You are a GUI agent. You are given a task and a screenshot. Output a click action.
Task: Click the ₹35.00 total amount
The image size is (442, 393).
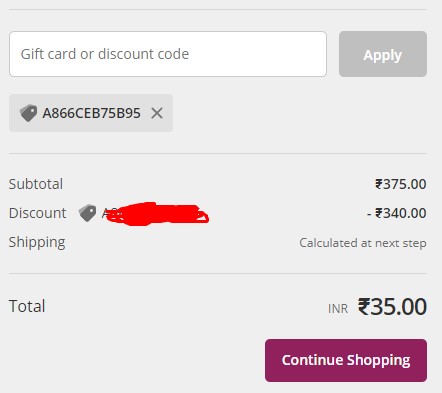tap(392, 307)
